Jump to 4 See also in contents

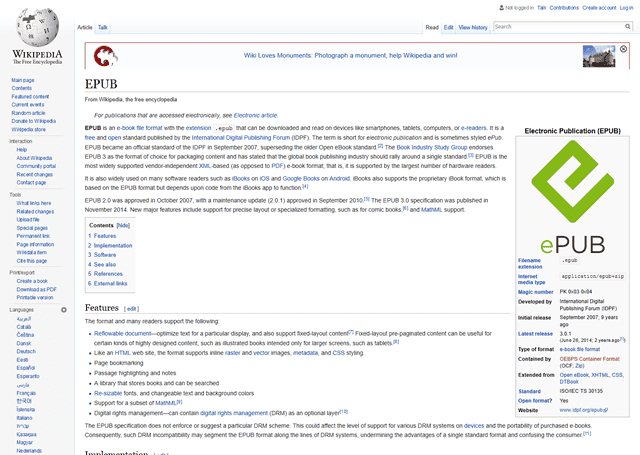point(102,264)
